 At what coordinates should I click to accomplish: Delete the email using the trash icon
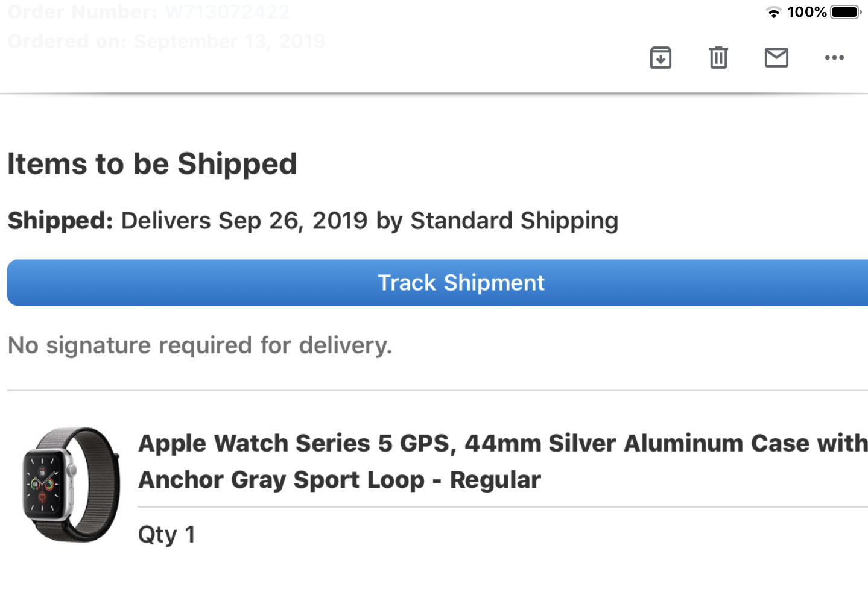(x=718, y=58)
